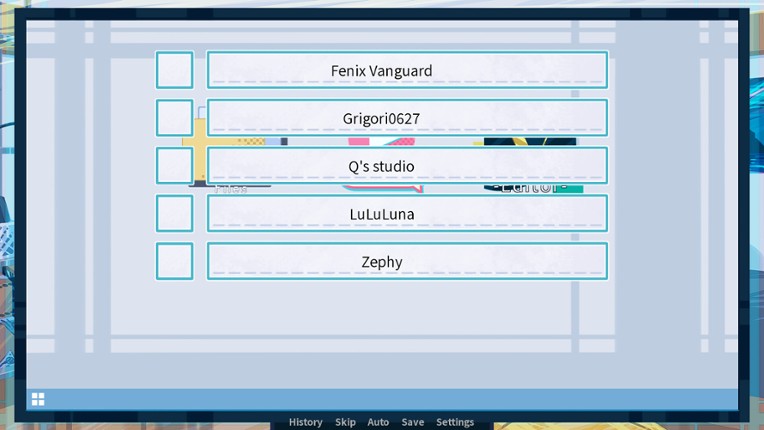
Task: Select the Grigori0627 choice
Action: click(x=407, y=117)
